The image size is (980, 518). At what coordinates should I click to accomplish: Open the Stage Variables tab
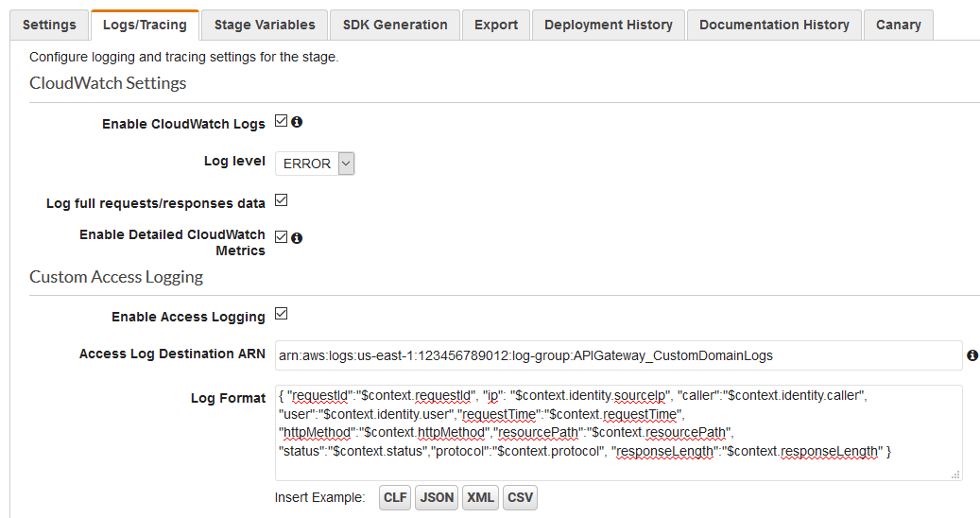(x=265, y=25)
